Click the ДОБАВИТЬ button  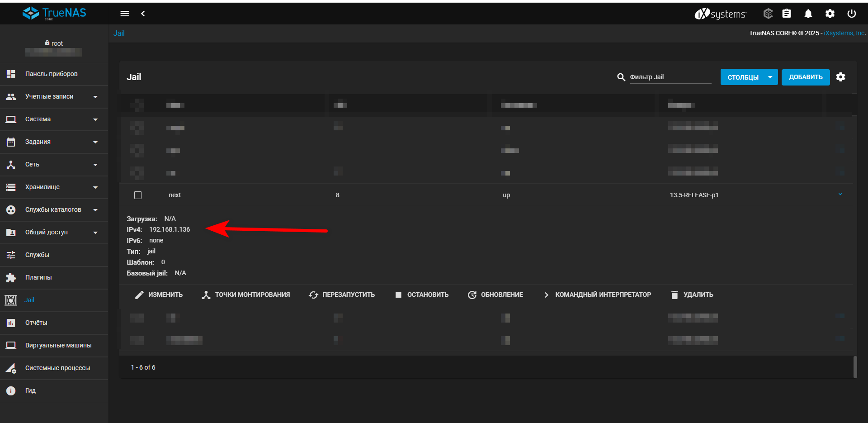(x=806, y=77)
